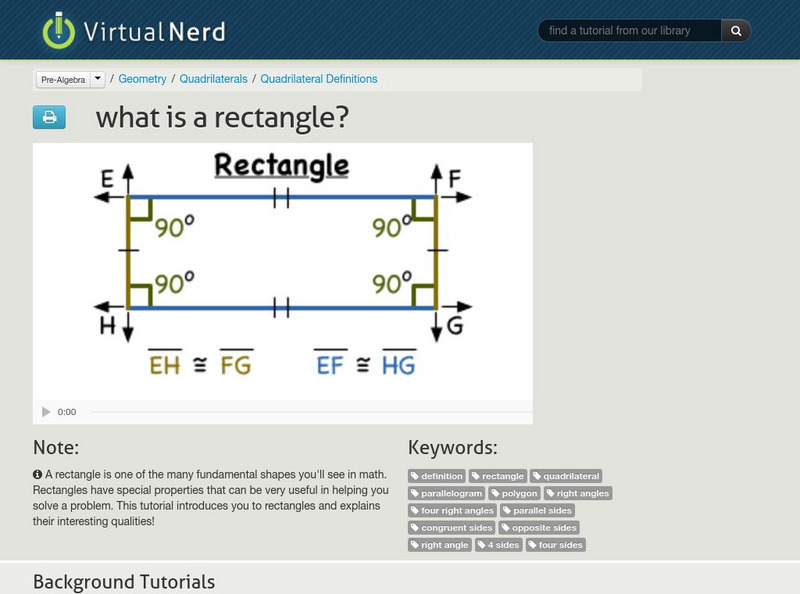Click the video progress bar
This screenshot has width=800, height=594.
(300, 409)
